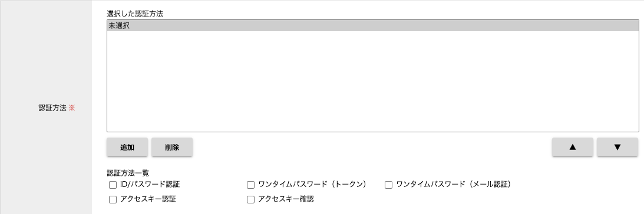Click the ワンタイムパスワード（トークン） label text
This screenshot has height=214, width=644.
(x=312, y=185)
